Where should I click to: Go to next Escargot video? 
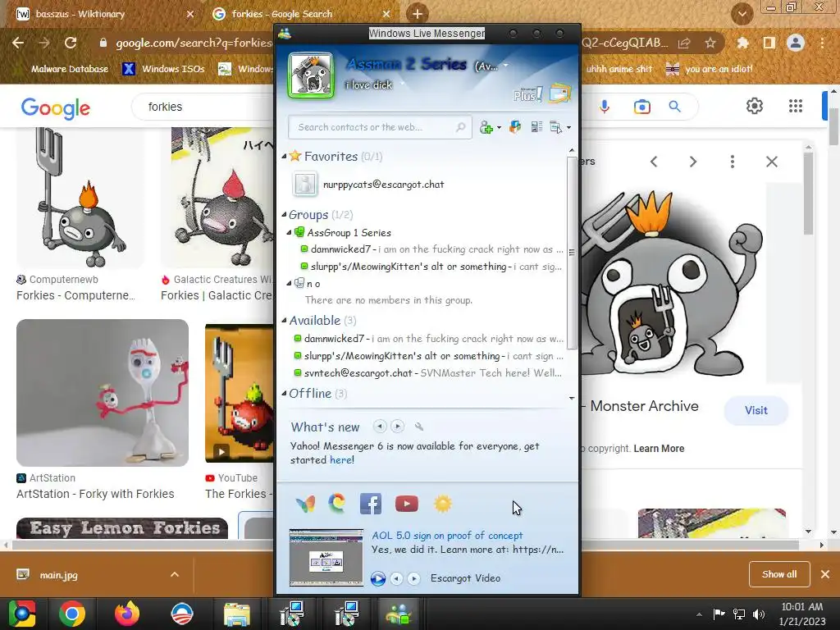click(413, 578)
